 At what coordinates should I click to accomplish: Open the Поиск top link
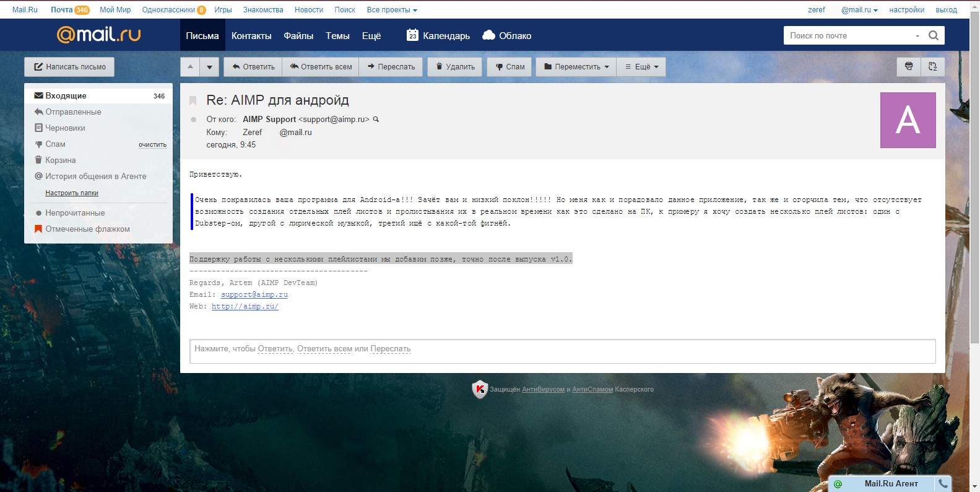345,10
